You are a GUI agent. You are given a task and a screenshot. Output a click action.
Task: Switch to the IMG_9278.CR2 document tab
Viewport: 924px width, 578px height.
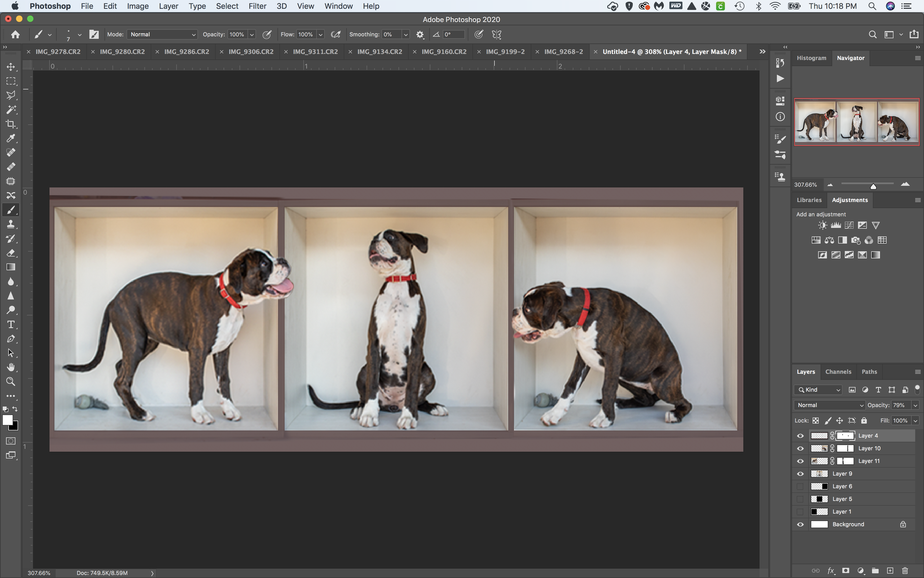58,51
